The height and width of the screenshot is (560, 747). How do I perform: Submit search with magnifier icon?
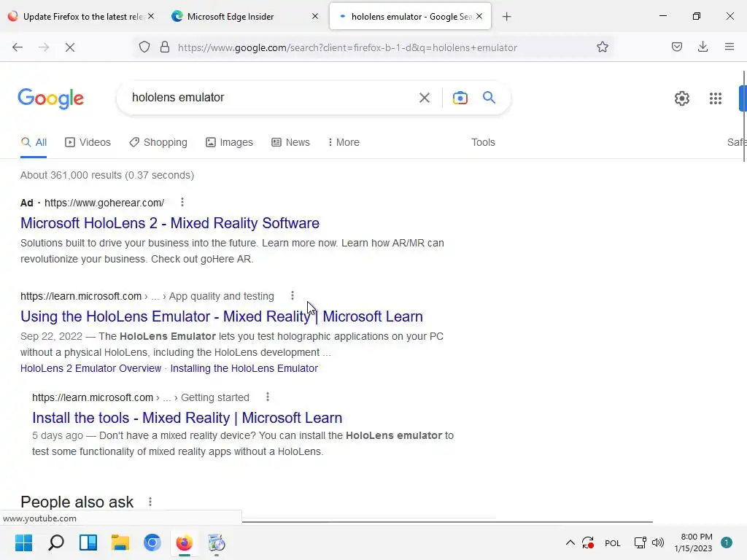point(489,98)
